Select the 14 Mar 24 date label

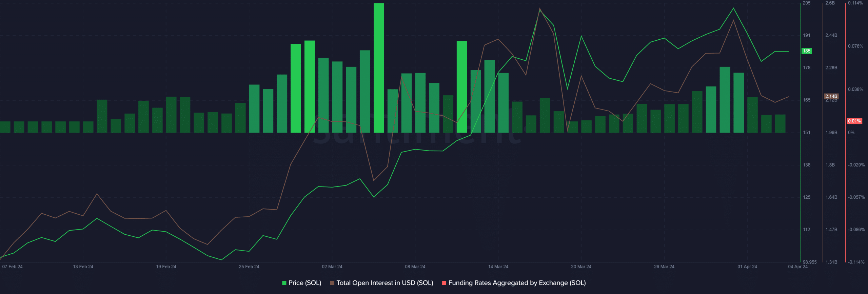(498, 267)
